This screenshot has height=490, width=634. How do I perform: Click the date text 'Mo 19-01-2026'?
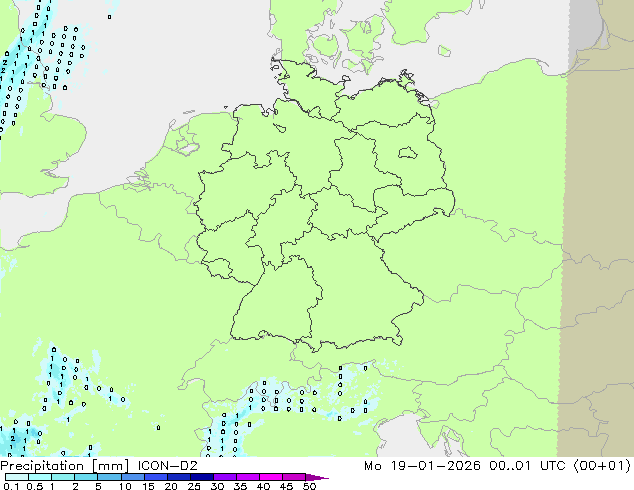click(422, 466)
